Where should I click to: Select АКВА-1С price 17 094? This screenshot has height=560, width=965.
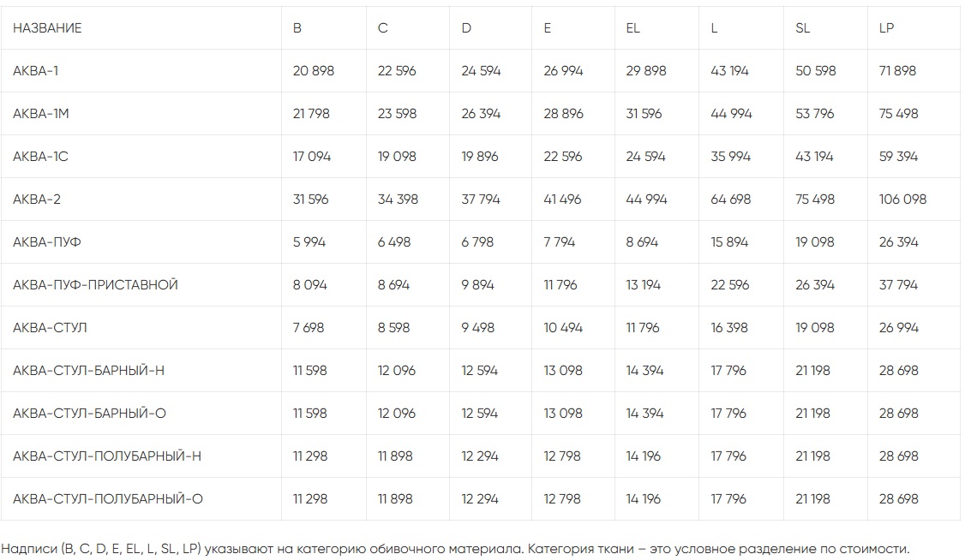pyautogui.click(x=312, y=157)
